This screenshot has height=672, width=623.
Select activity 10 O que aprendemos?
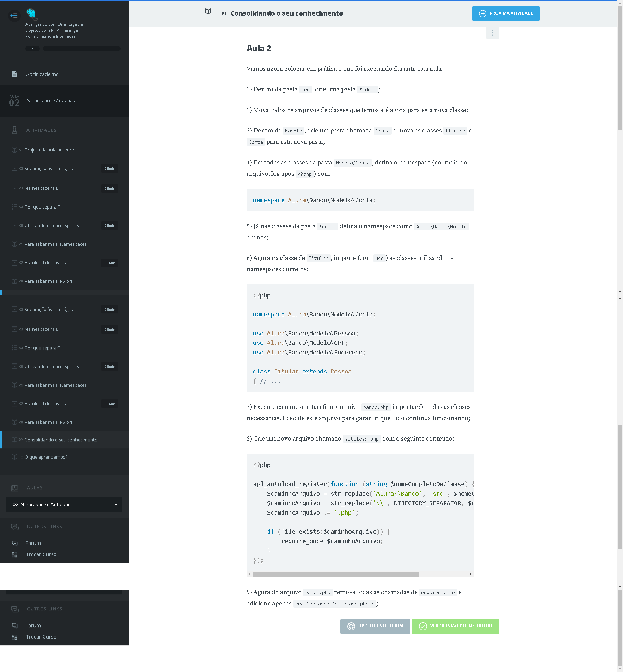[64, 457]
